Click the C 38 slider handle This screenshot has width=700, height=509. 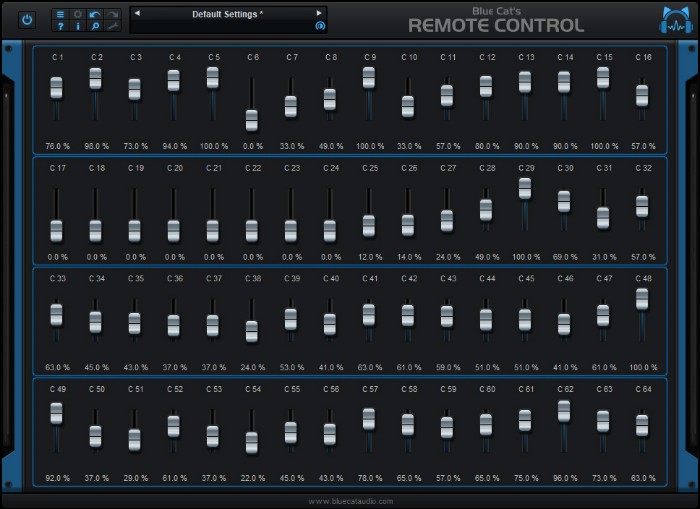coord(252,332)
